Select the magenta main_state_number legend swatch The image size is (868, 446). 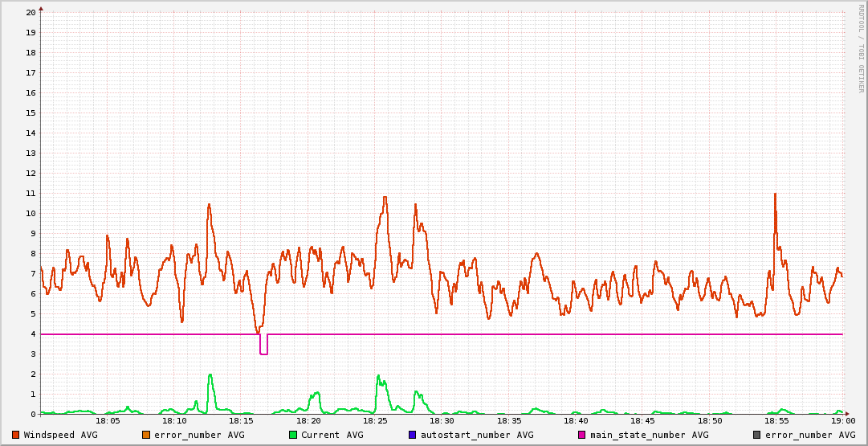[581, 435]
